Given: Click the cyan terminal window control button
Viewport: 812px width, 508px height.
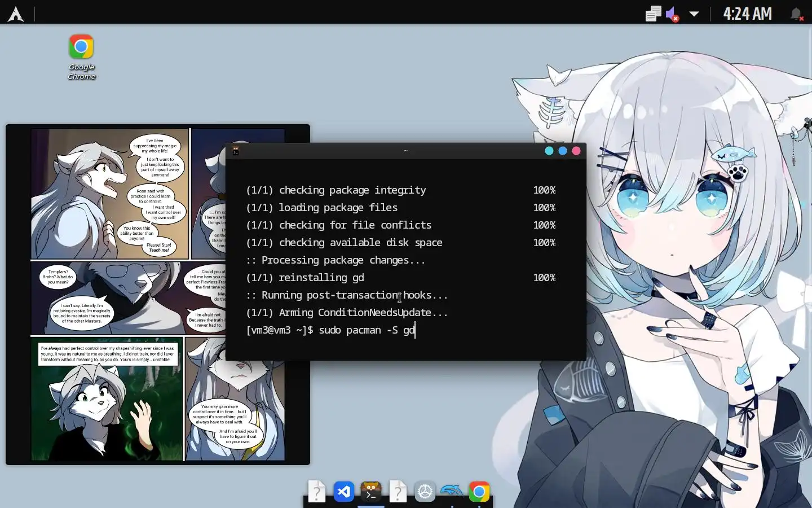Looking at the screenshot, I should pos(549,151).
